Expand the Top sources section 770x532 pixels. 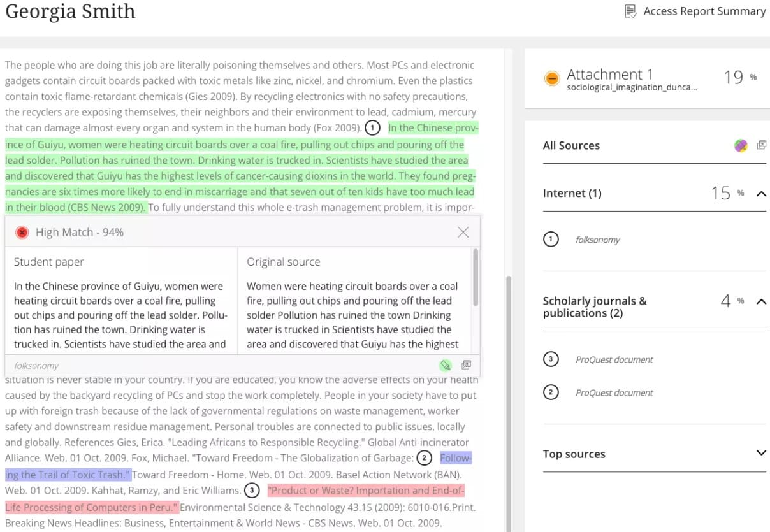point(761,453)
